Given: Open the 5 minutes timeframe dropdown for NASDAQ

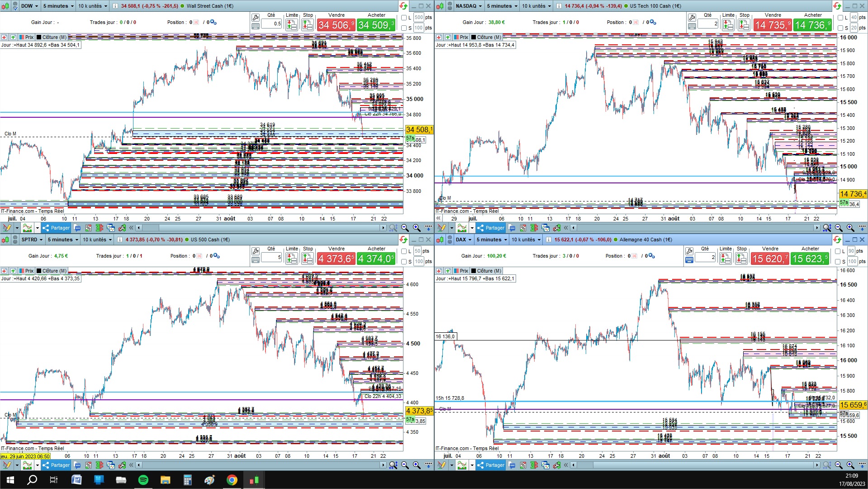Looking at the screenshot, I should click(x=502, y=6).
